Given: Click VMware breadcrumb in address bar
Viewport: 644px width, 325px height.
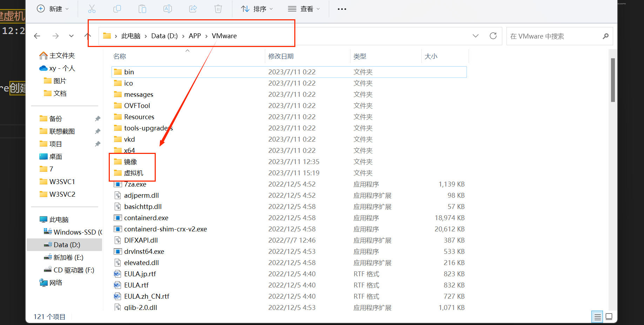Looking at the screenshot, I should [x=224, y=36].
